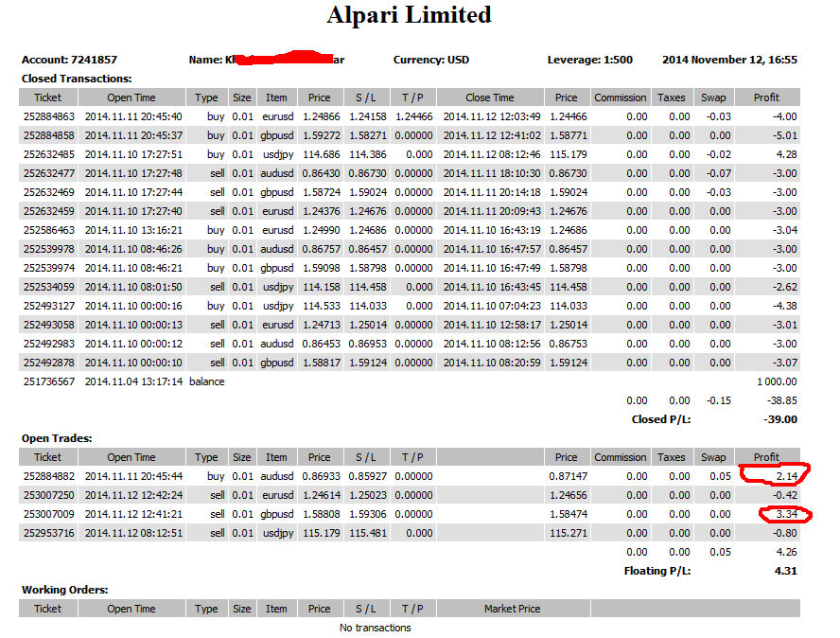Click take profit value 1.24466 in T/P column
Image resolution: width=840 pixels, height=638 pixels.
tap(413, 116)
